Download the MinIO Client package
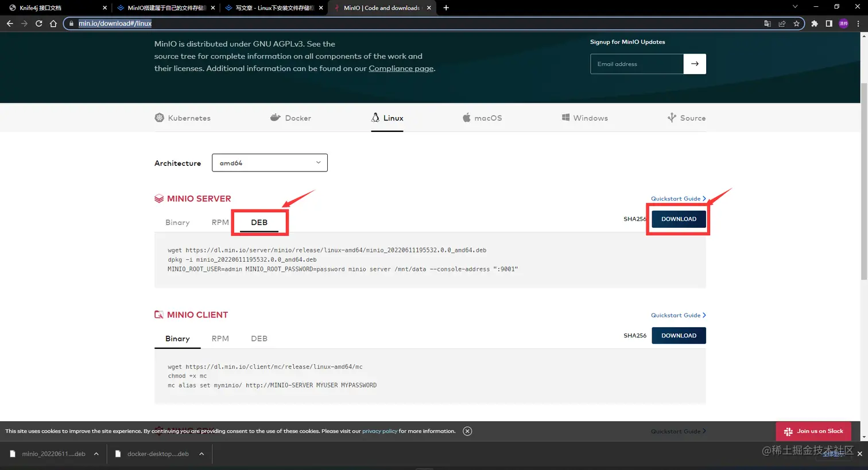Viewport: 868px width, 470px height. [679, 335]
